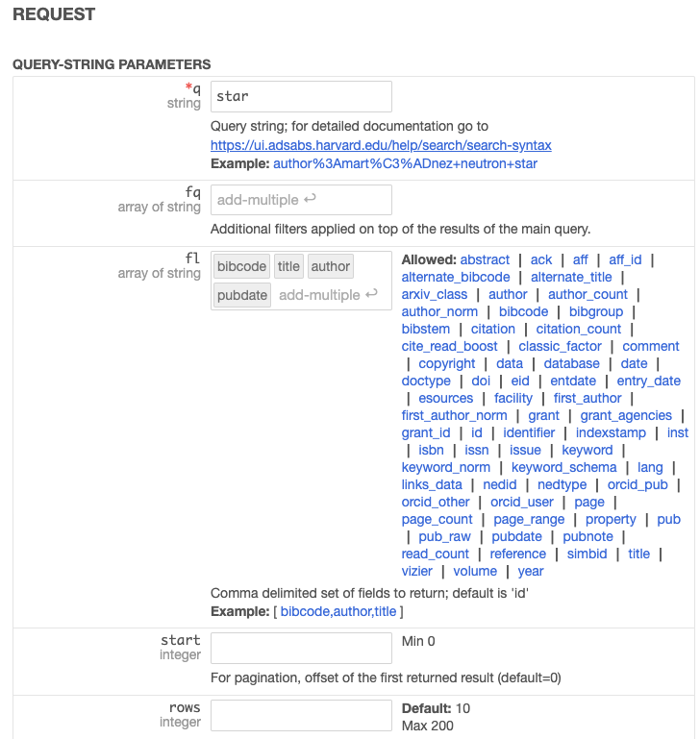The height and width of the screenshot is (739, 700).
Task: Click the start integer input field
Action: tap(301, 648)
